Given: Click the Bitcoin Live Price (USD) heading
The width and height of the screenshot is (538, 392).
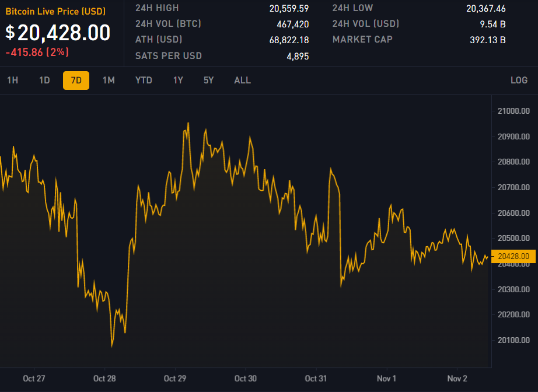Looking at the screenshot, I should pos(55,11).
